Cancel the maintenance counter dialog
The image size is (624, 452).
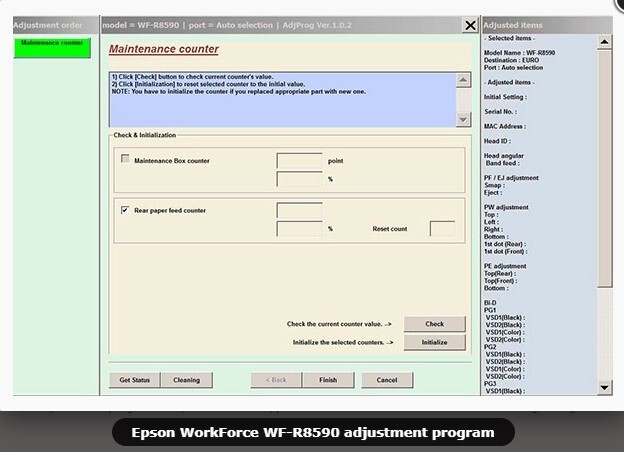tap(387, 380)
